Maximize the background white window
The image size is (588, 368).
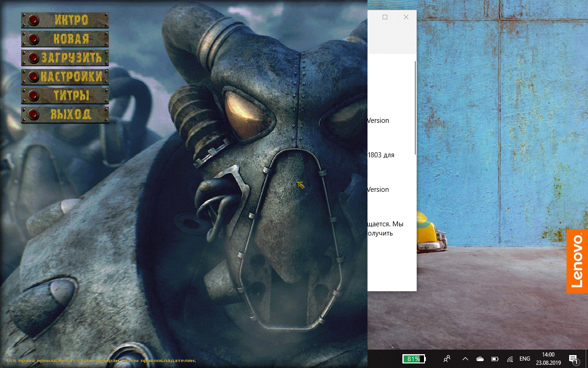point(385,17)
